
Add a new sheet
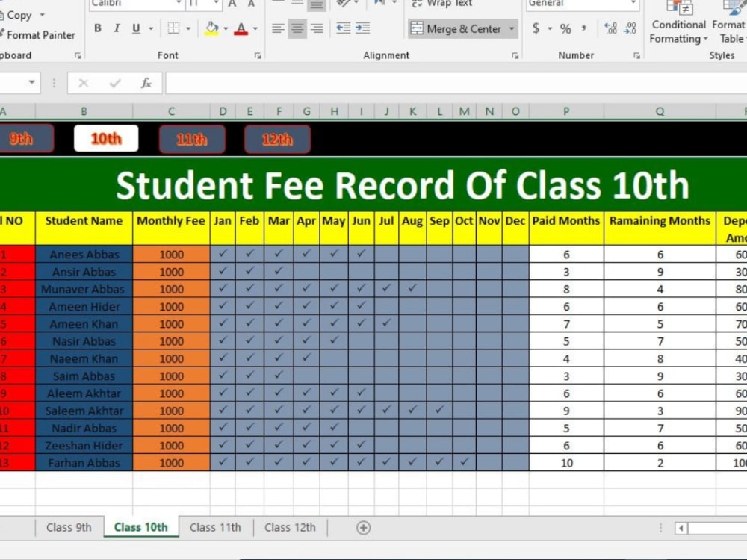coord(364,528)
